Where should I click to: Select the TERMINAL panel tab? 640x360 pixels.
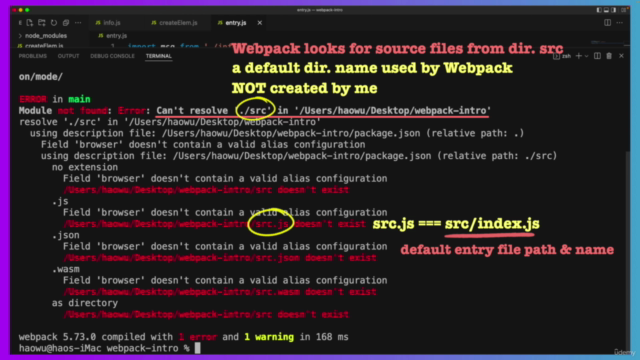159,56
